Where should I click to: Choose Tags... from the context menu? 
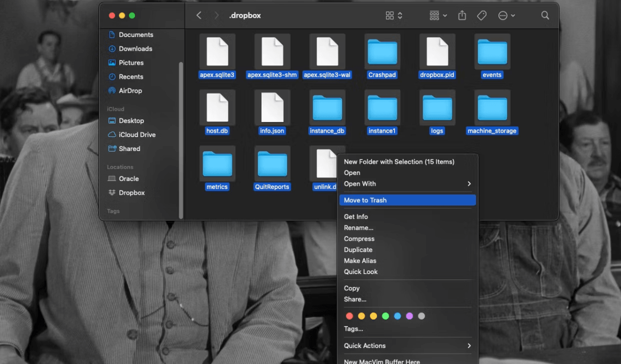[x=407, y=329]
